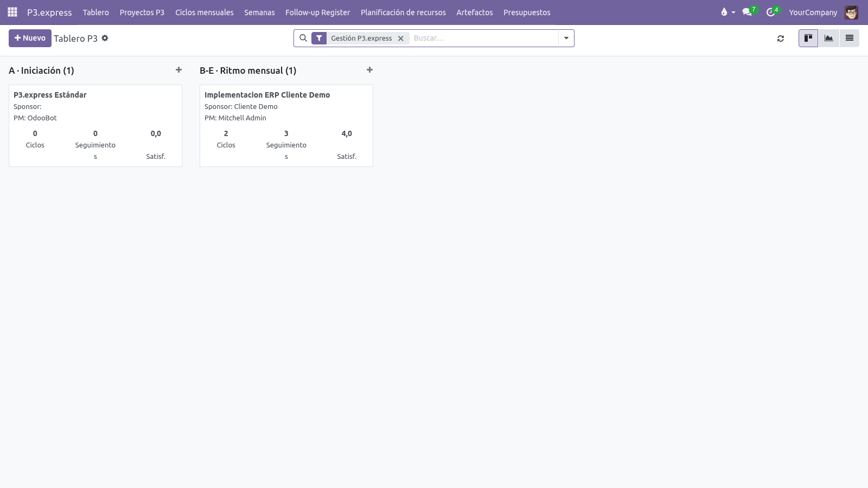
Task: Add a card in A · Iniciación column
Action: point(178,70)
